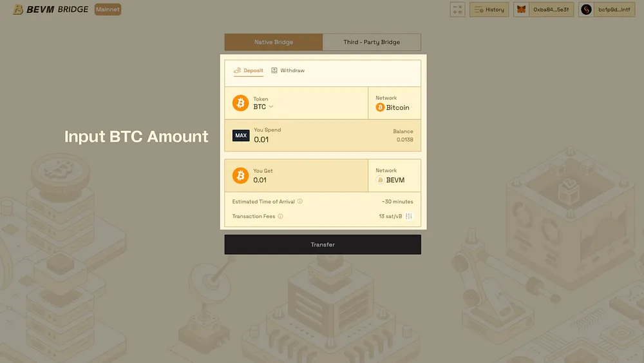Click the info icon beside Estimated Time of Arrival
Screen dimensions: 644x363
[300, 201]
